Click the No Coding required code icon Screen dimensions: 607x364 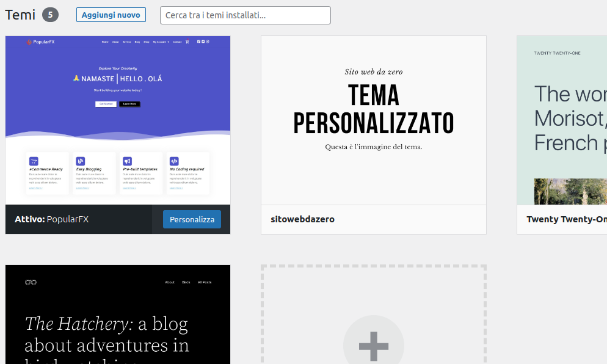pos(174,161)
